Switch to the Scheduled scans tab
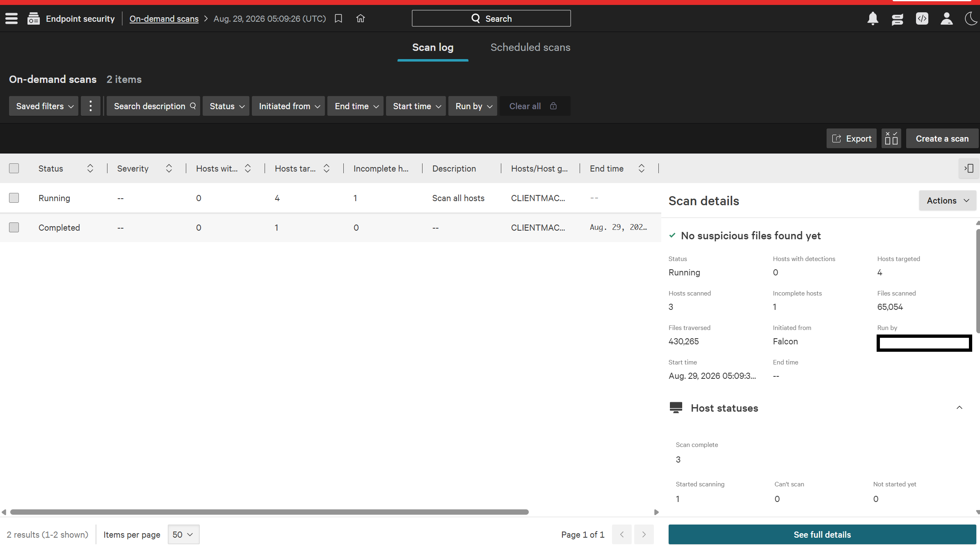The image size is (980, 550). tap(530, 47)
